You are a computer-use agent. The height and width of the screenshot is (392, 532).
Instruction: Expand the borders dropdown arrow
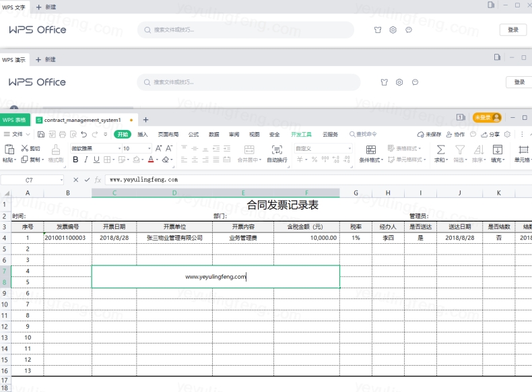pyautogui.click(x=113, y=160)
